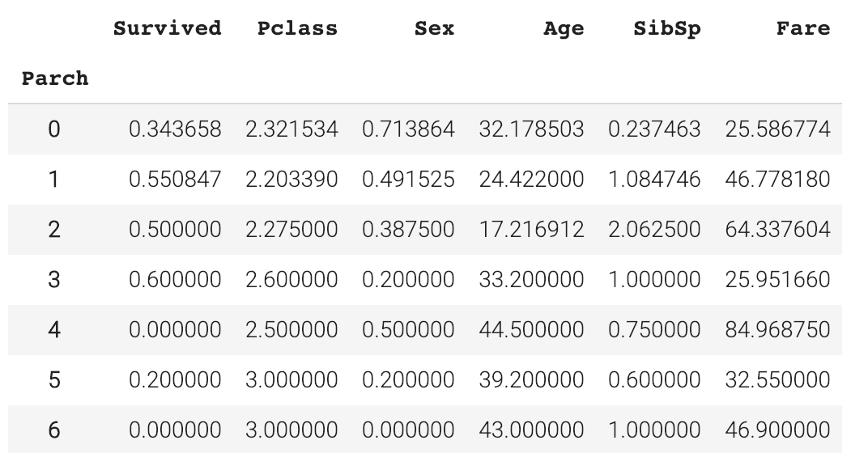The image size is (868, 453).
Task: Select the Fare column header
Action: (803, 28)
